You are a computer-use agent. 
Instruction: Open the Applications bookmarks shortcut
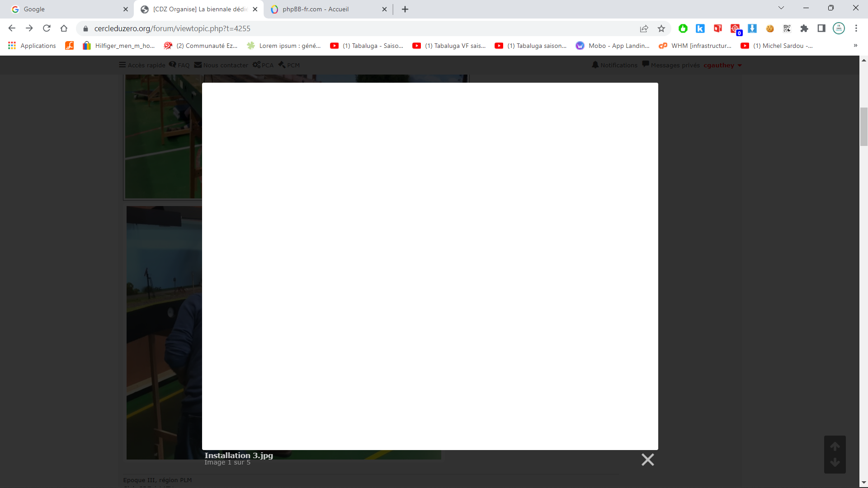(x=32, y=46)
